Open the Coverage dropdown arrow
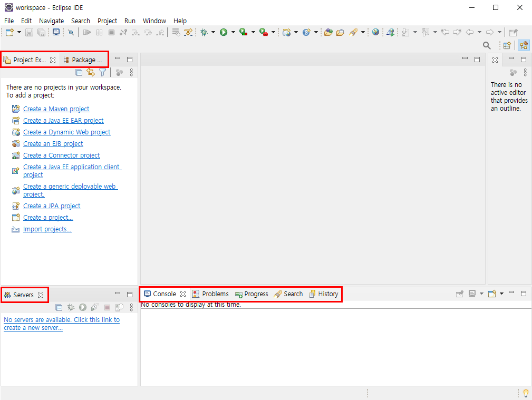This screenshot has width=532, height=400. click(x=253, y=32)
